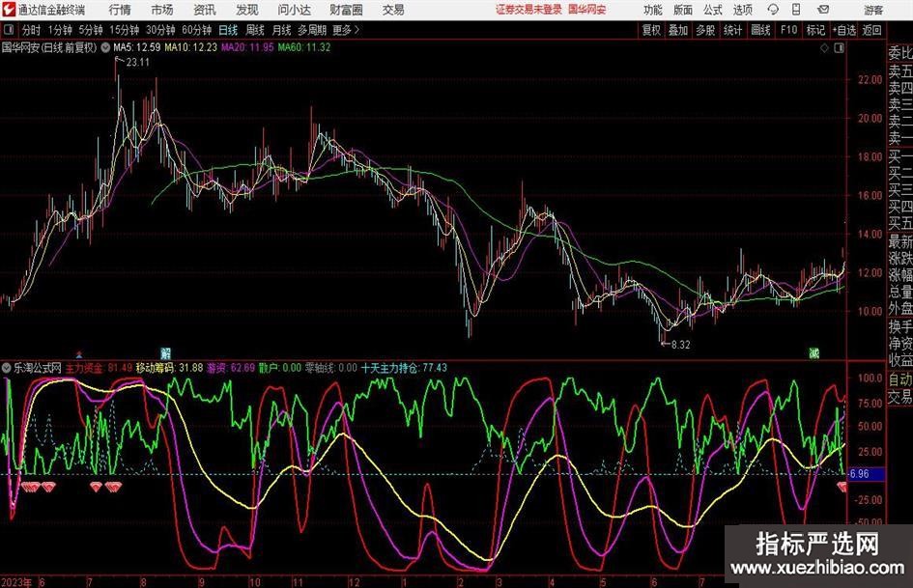Switch to 周线 weekly period
The height and width of the screenshot is (588, 913).
tap(255, 30)
